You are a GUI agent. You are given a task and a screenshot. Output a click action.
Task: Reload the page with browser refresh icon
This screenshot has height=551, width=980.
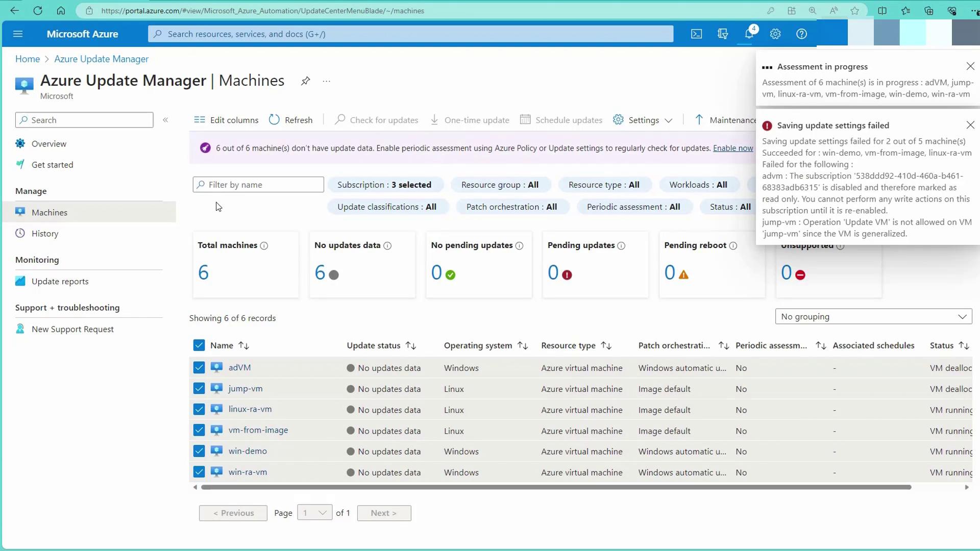[38, 11]
